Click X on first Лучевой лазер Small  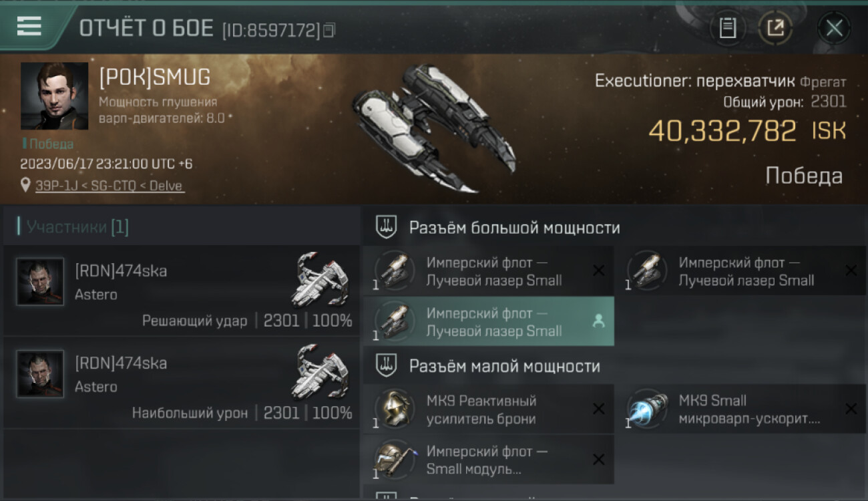(599, 271)
